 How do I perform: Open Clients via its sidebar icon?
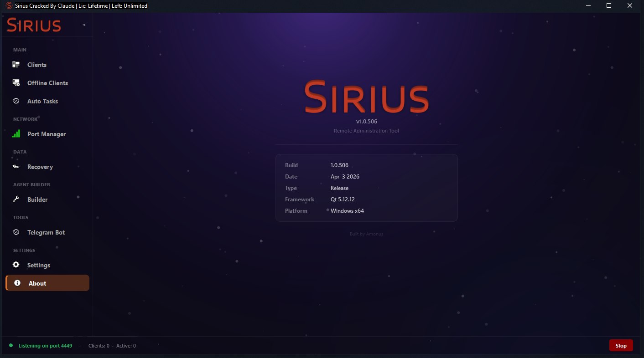coord(16,65)
